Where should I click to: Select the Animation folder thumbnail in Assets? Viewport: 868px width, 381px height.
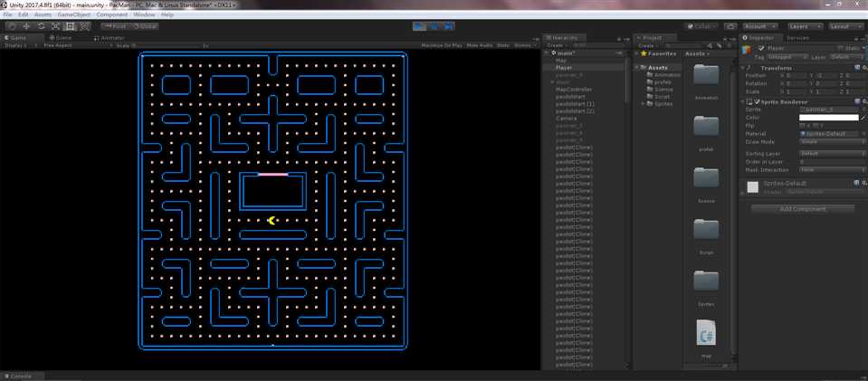click(x=706, y=73)
